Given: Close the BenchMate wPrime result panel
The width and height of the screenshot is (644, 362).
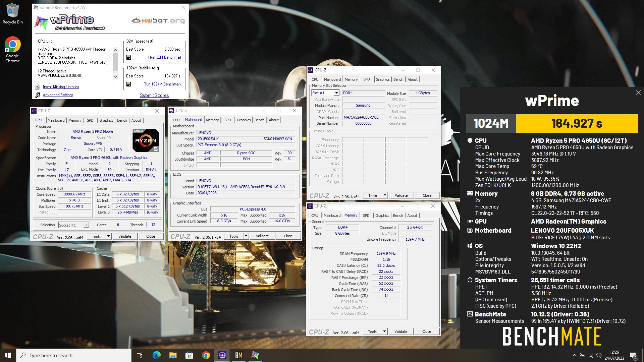Looking at the screenshot, I should [x=638, y=93].
